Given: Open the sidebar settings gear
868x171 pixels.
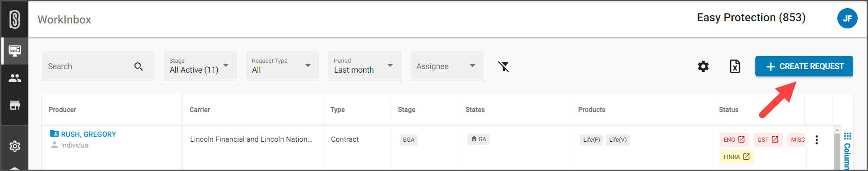Looking at the screenshot, I should [x=15, y=146].
